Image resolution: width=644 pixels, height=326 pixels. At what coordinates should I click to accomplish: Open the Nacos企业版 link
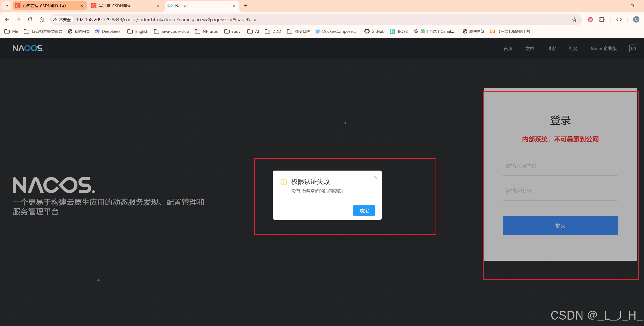pyautogui.click(x=603, y=49)
